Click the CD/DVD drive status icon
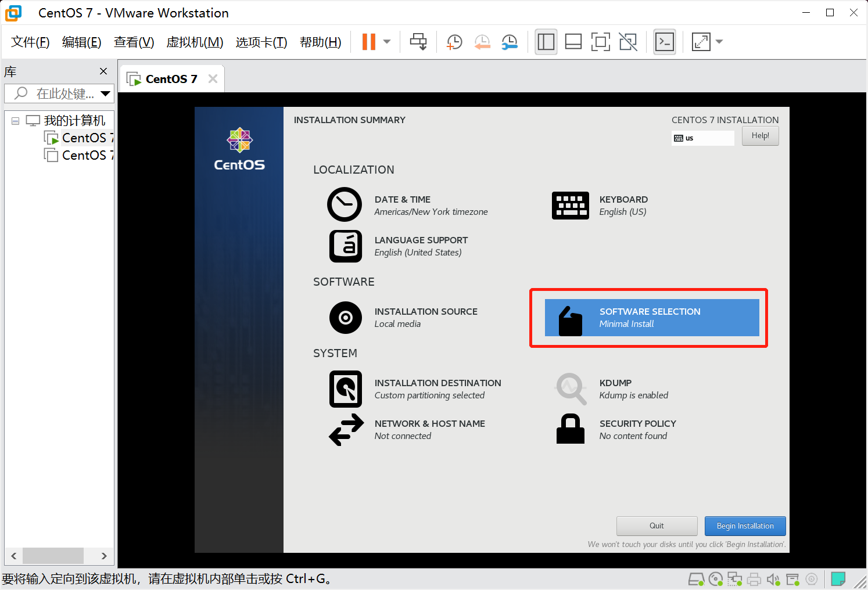The width and height of the screenshot is (868, 590). [x=716, y=579]
